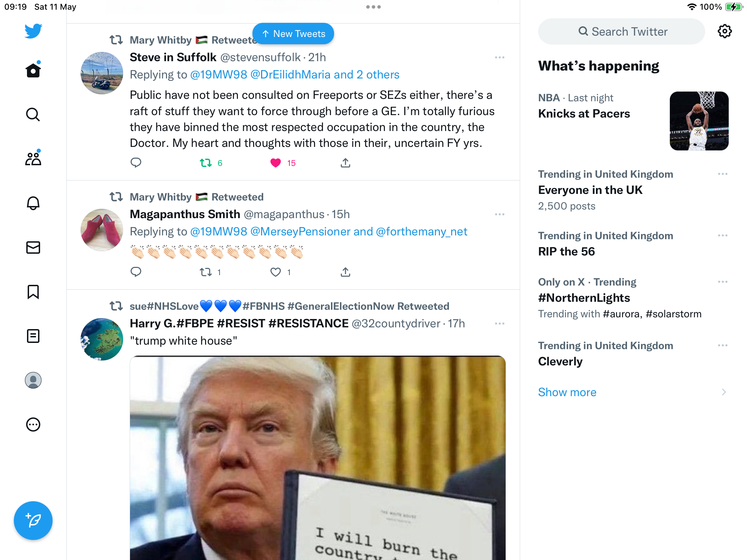
Task: Open More menu circle icon in sidebar
Action: (x=33, y=424)
